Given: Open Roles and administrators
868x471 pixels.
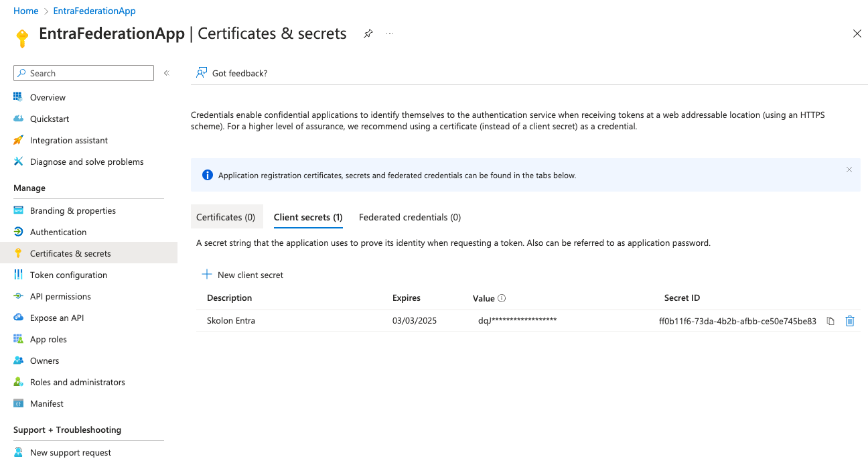Looking at the screenshot, I should pyautogui.click(x=77, y=382).
